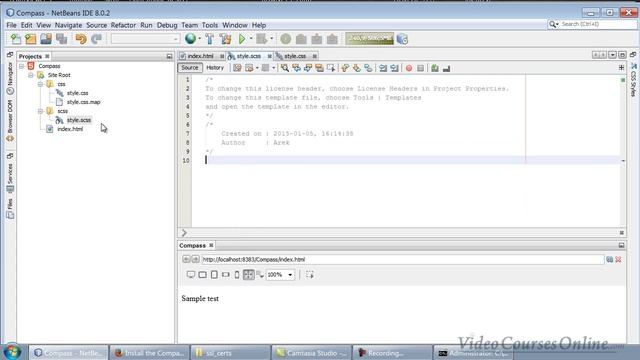The width and height of the screenshot is (640, 360).
Task: Click the Debug Project toolbar icon
Action: tap(261, 39)
